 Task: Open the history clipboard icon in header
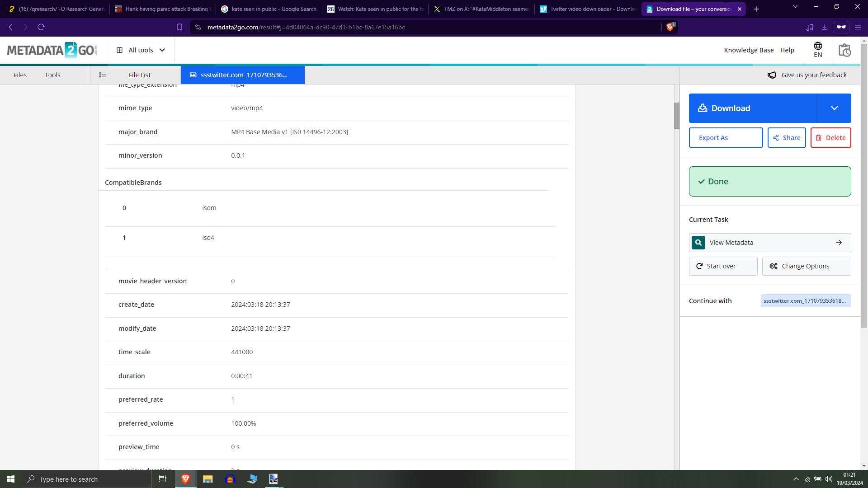[844, 50]
